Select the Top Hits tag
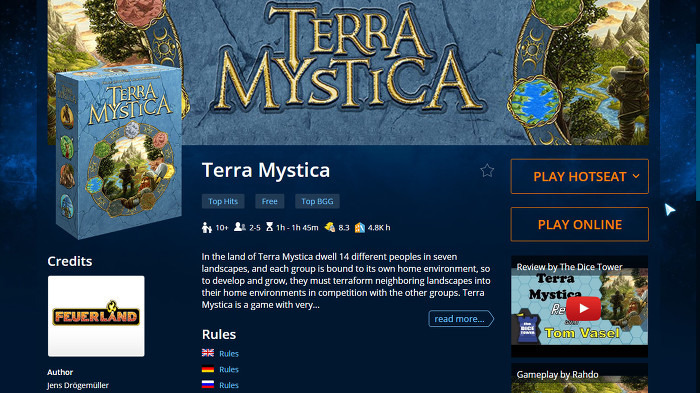Image resolution: width=700 pixels, height=393 pixels. coord(223,201)
